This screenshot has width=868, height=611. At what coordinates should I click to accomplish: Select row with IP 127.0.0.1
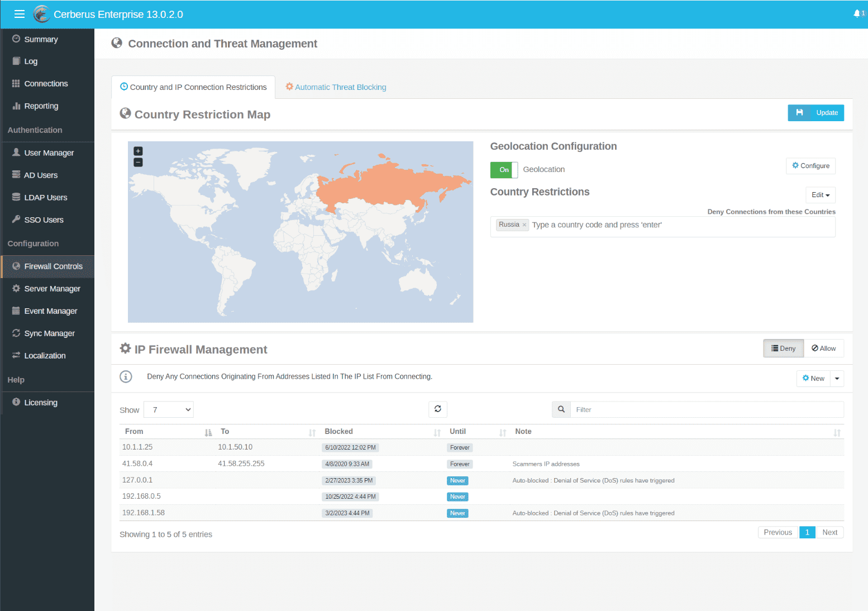pos(481,480)
